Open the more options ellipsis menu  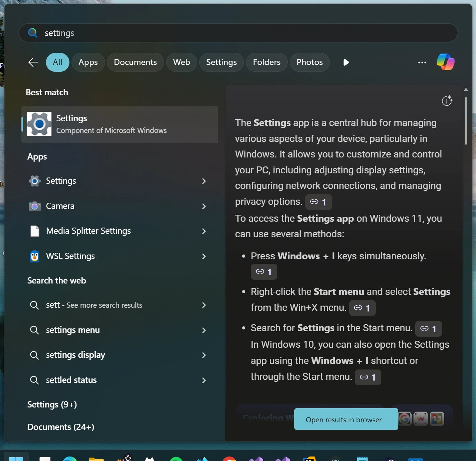pyautogui.click(x=422, y=62)
